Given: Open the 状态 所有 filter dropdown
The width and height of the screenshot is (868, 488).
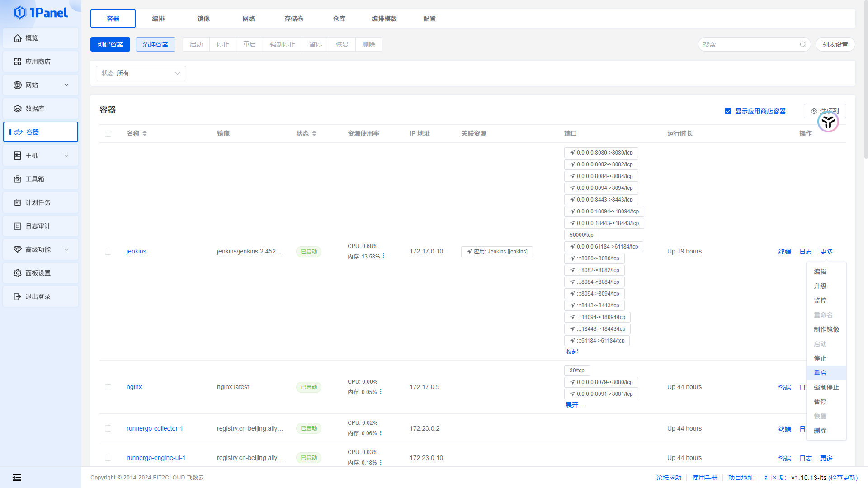Looking at the screenshot, I should coord(141,73).
